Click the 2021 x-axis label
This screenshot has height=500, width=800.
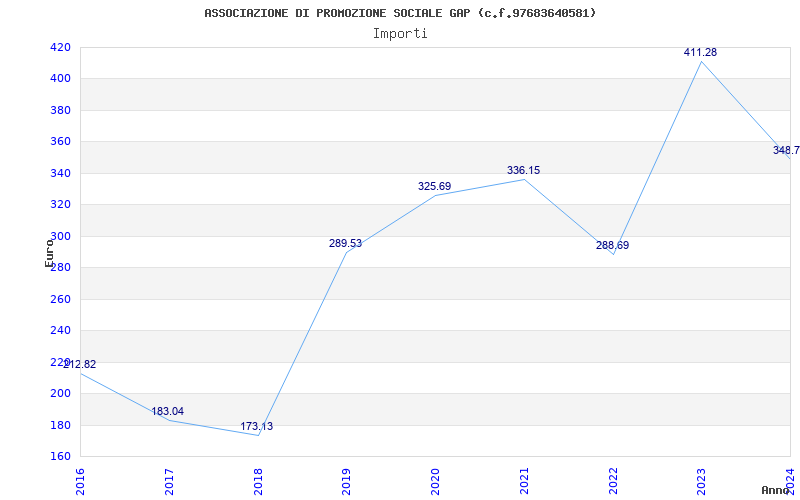pyautogui.click(x=524, y=481)
